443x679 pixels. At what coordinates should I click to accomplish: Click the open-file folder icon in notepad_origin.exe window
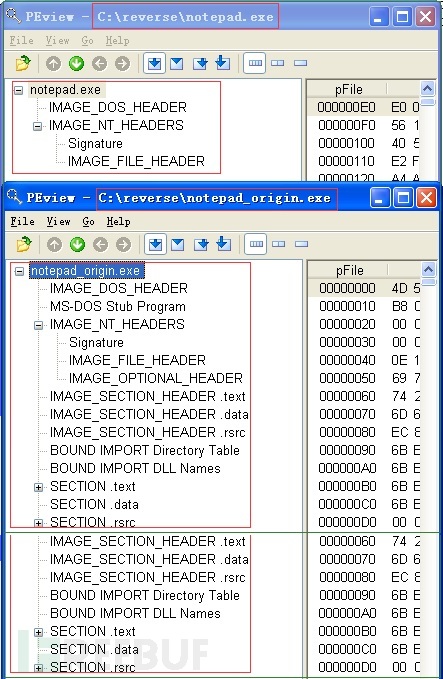click(x=24, y=245)
